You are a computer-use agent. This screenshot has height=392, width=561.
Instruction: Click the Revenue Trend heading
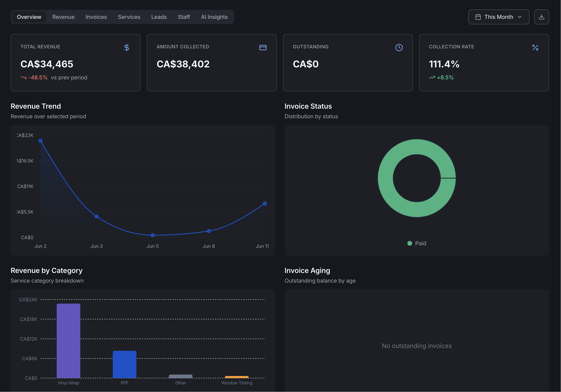36,106
